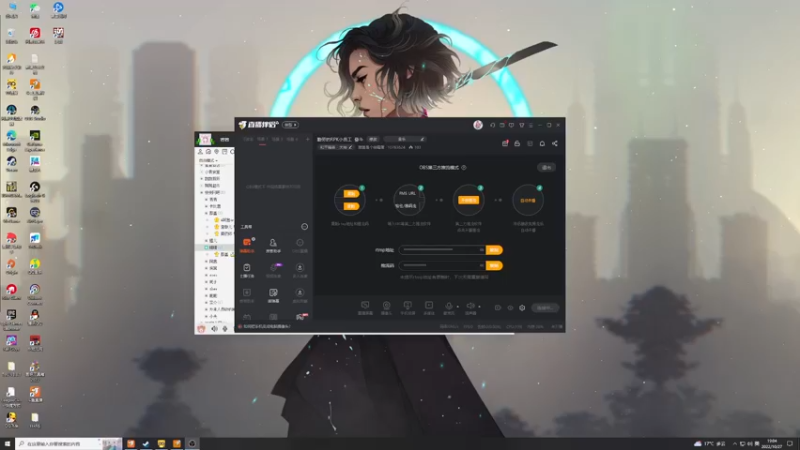
Task: Add a camera source from bottom bar
Action: (386, 308)
